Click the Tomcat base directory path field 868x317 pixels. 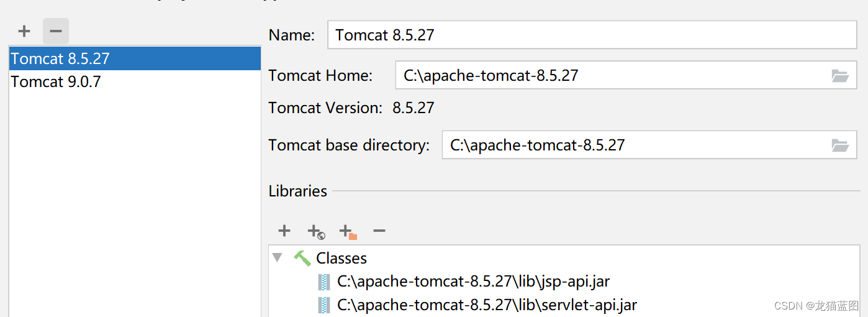point(633,145)
